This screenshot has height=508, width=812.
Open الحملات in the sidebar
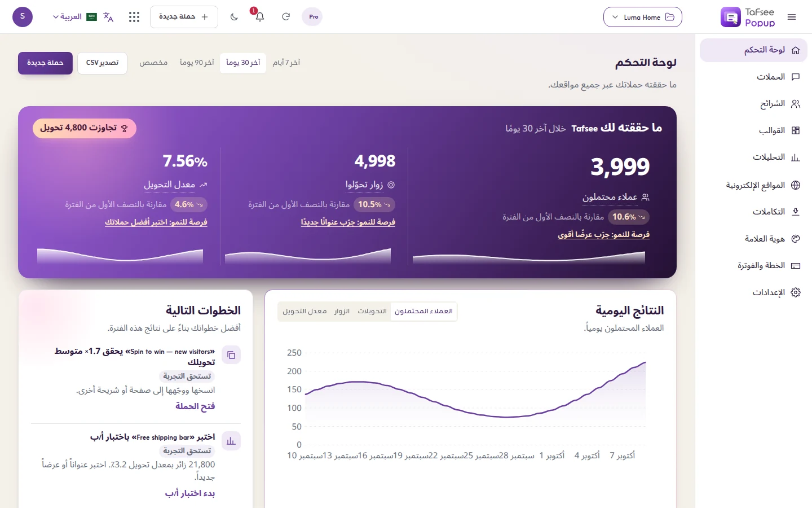point(753,77)
